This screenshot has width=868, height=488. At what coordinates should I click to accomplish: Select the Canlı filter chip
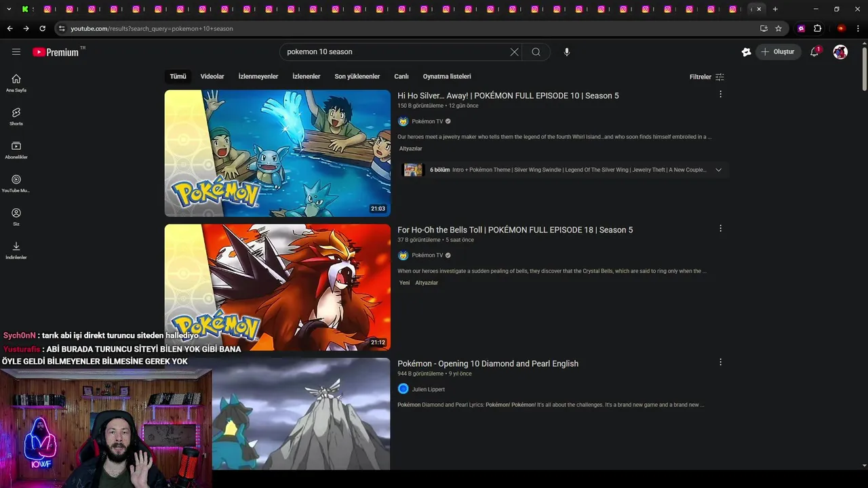[x=401, y=77]
